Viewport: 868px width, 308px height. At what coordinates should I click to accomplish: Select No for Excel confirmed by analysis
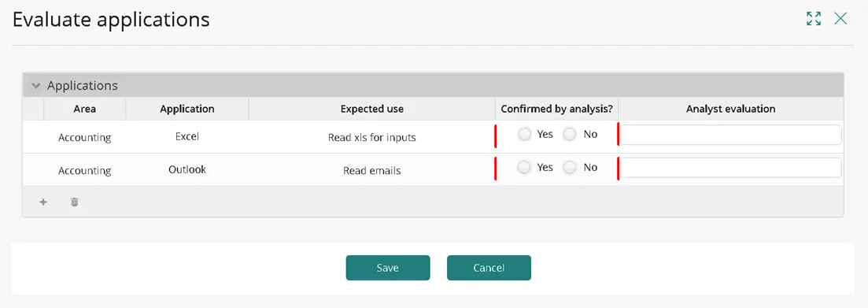(570, 134)
